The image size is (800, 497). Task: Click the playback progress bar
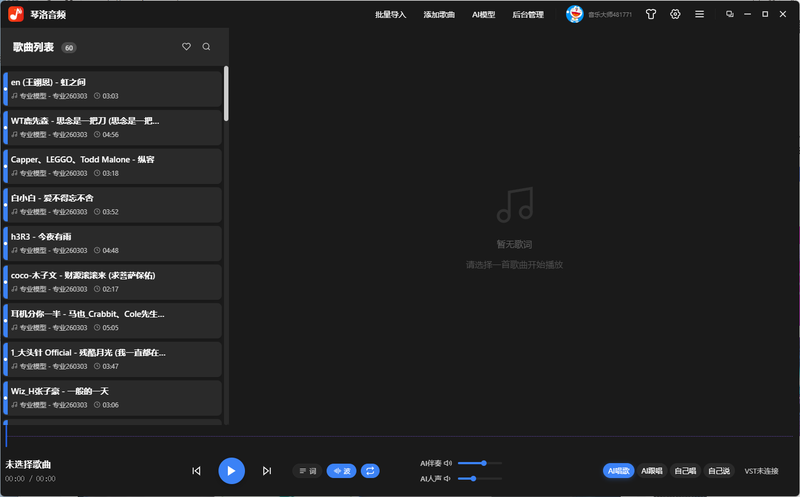400,436
